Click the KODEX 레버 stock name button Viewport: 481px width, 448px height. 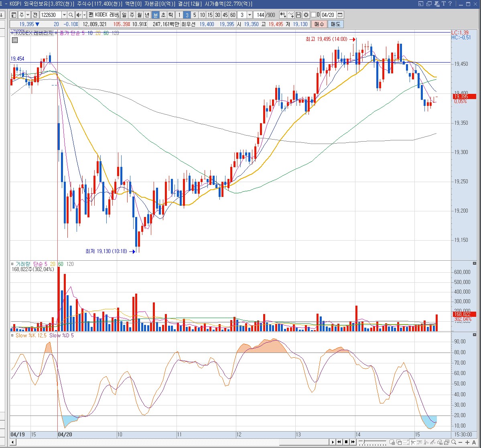(x=104, y=15)
